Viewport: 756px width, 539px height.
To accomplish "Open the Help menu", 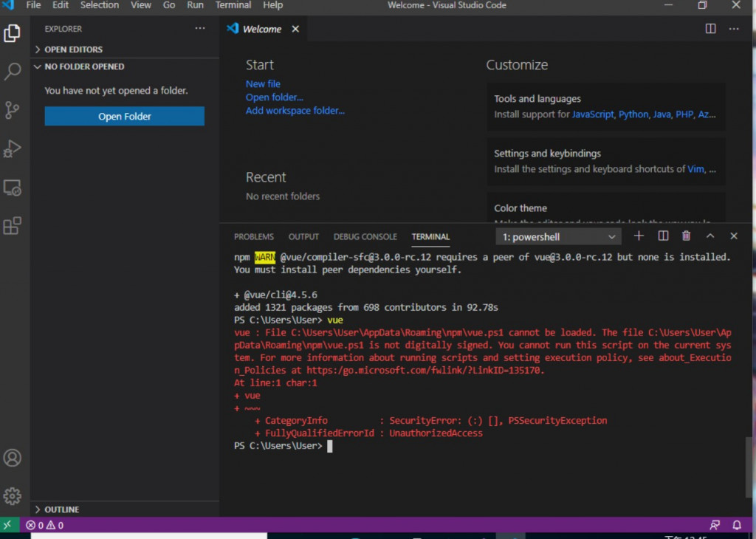I will (272, 5).
